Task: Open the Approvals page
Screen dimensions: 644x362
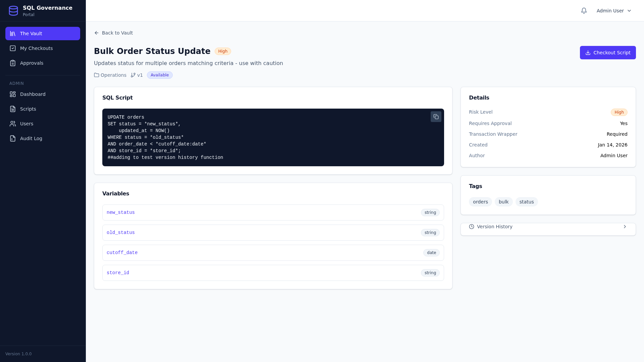Action: coord(32,63)
